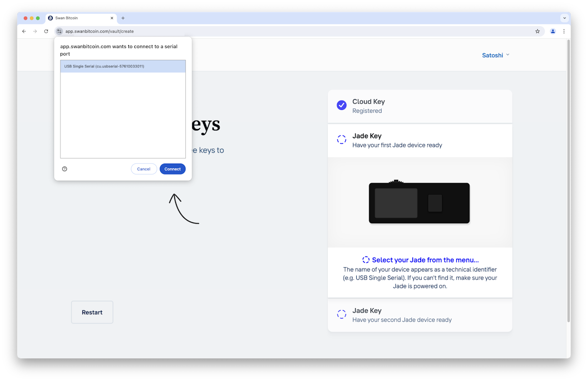Click the Cloud Key registered checkmark

click(342, 105)
